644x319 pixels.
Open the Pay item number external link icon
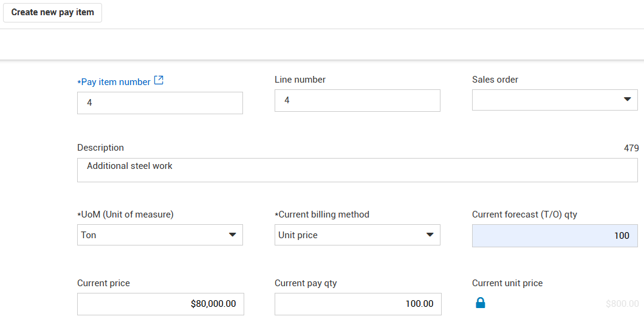click(x=159, y=80)
